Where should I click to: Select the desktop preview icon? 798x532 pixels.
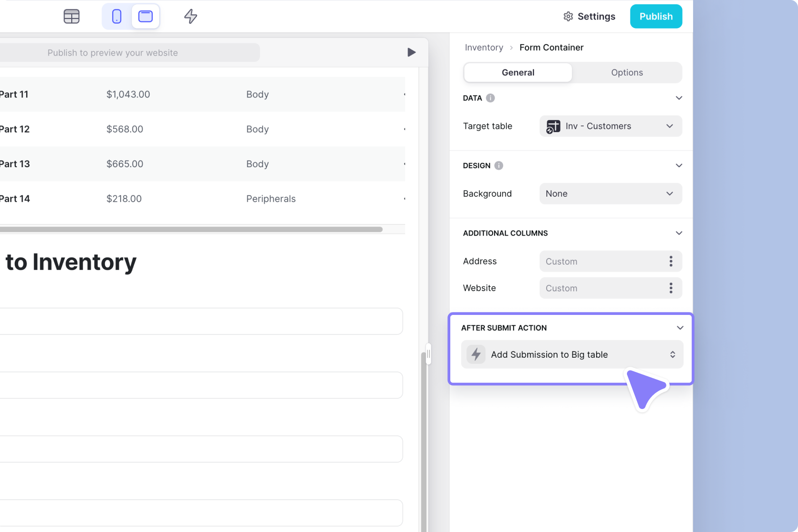point(145,16)
